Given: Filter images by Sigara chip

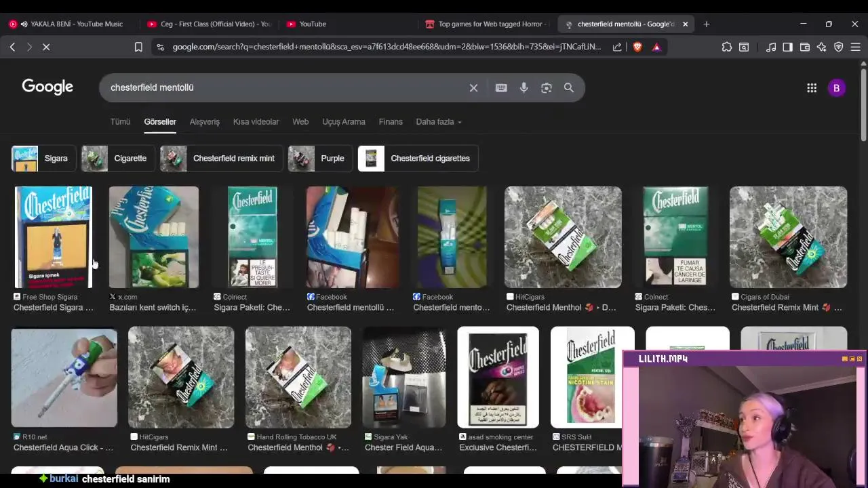Looking at the screenshot, I should [x=43, y=159].
